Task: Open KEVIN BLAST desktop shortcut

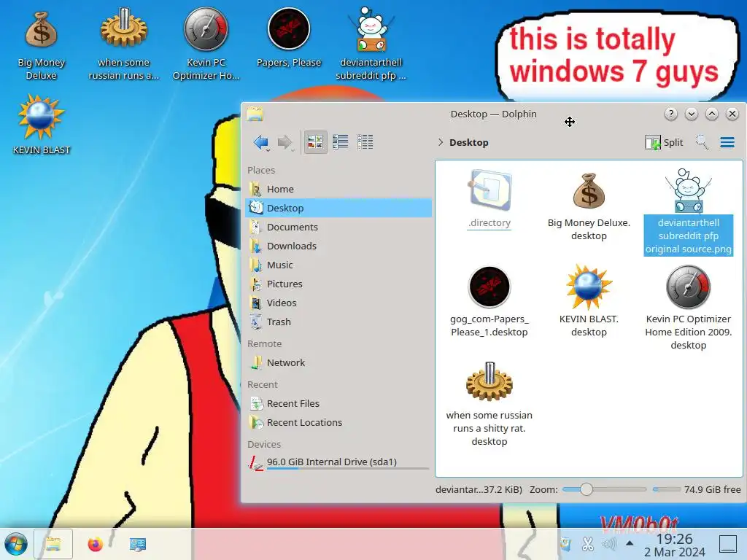Action: [41, 117]
